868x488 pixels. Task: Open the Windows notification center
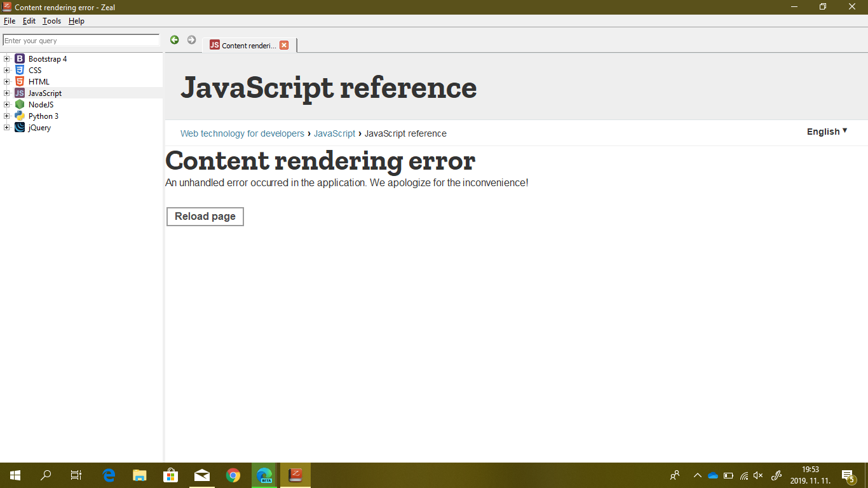pos(848,475)
